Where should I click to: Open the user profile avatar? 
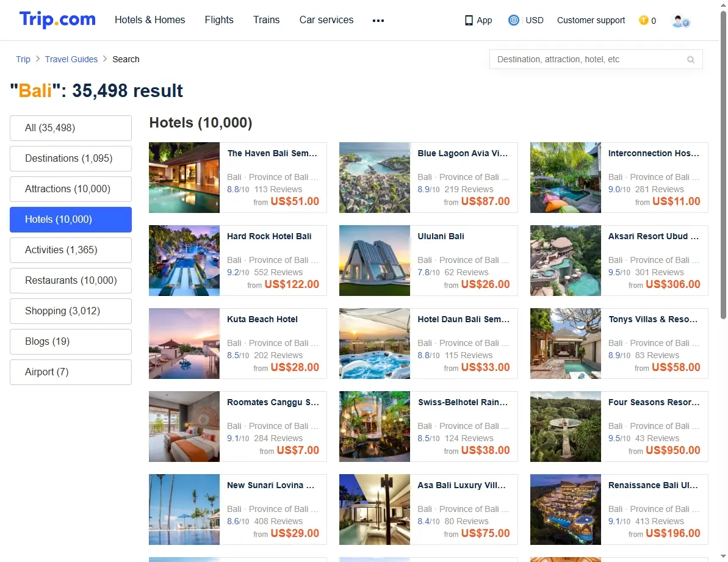(x=680, y=21)
